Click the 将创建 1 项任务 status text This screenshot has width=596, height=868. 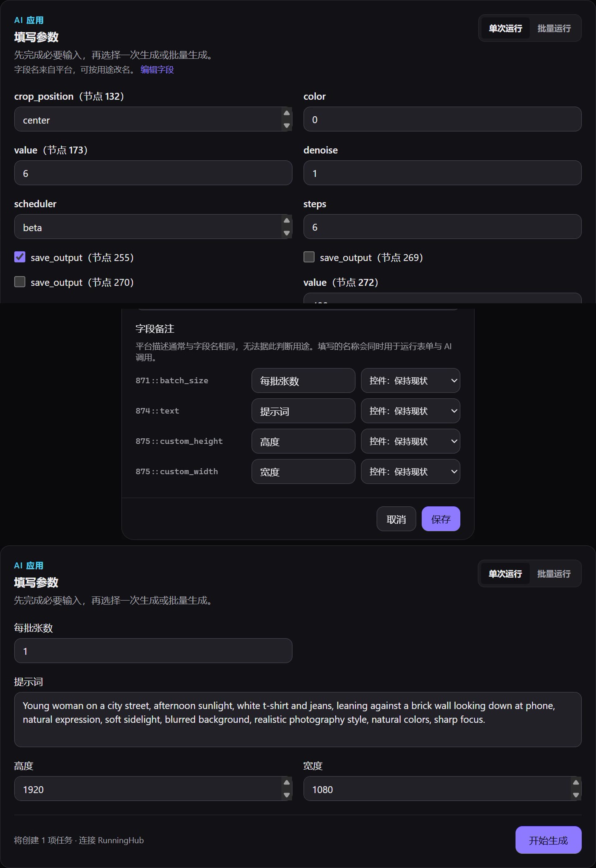(x=43, y=840)
